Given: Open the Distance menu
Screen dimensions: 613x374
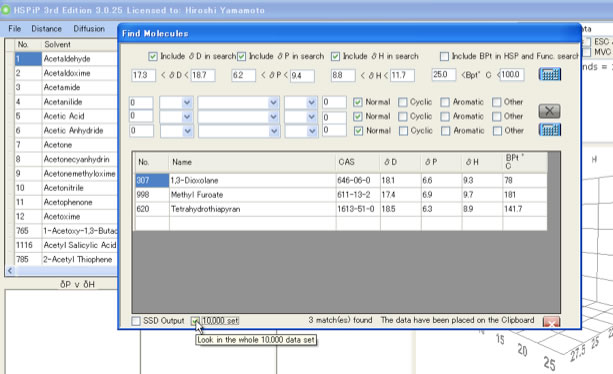Looking at the screenshot, I should click(x=47, y=29).
